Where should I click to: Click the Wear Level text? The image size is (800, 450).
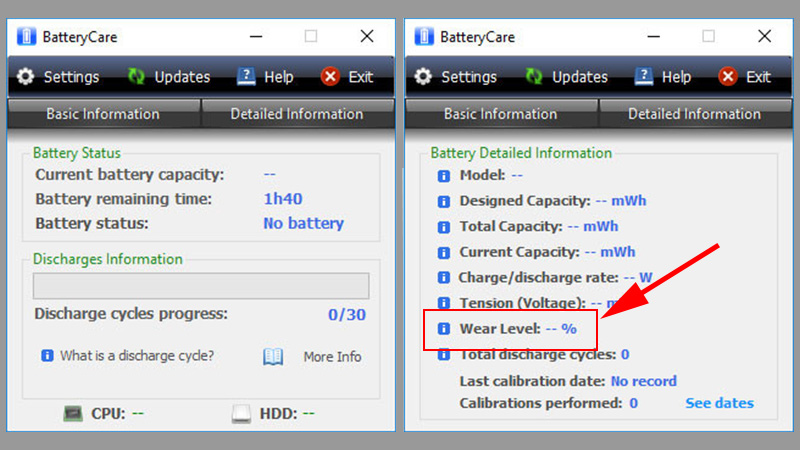click(500, 329)
